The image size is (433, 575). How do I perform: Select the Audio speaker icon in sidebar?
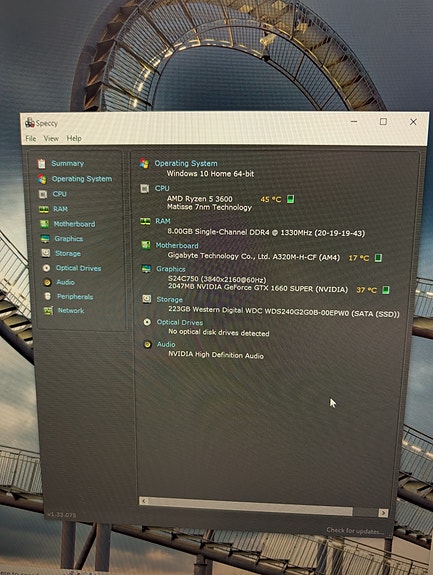click(47, 282)
